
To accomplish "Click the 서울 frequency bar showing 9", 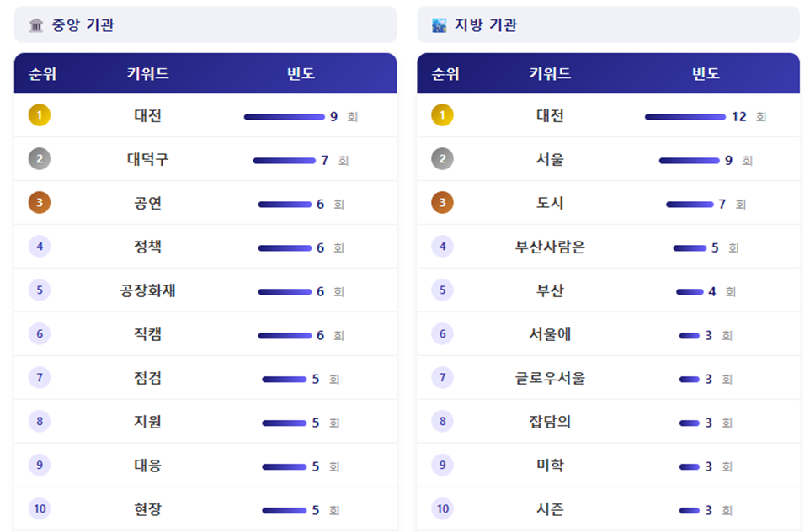I will (x=689, y=160).
